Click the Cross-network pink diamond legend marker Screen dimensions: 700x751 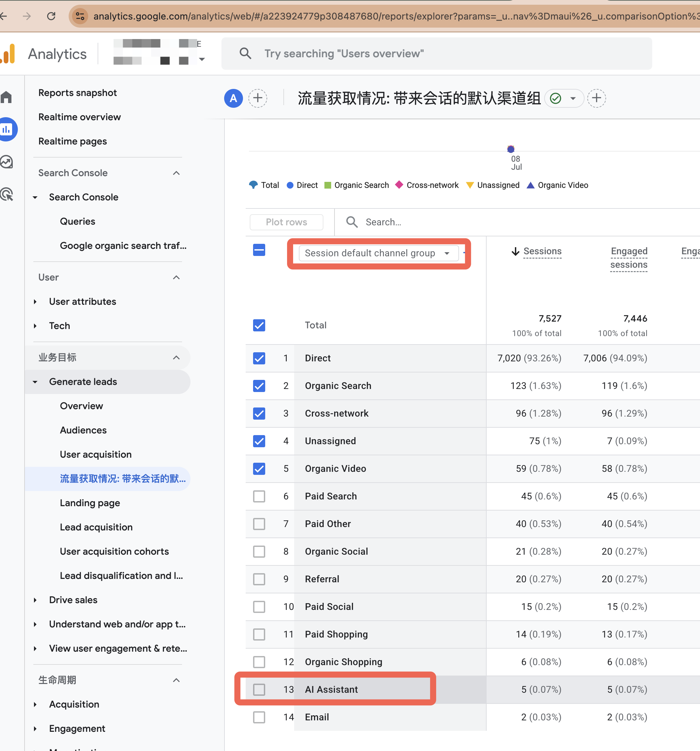click(399, 185)
